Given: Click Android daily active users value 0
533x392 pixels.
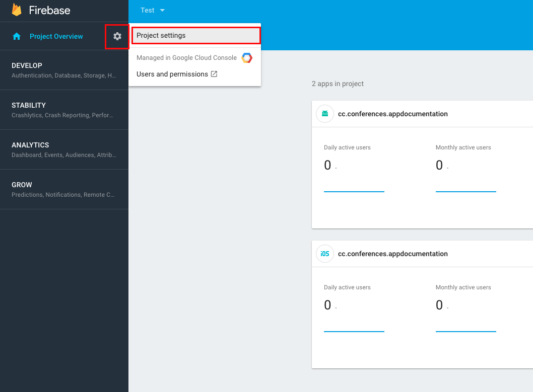Looking at the screenshot, I should tap(327, 165).
